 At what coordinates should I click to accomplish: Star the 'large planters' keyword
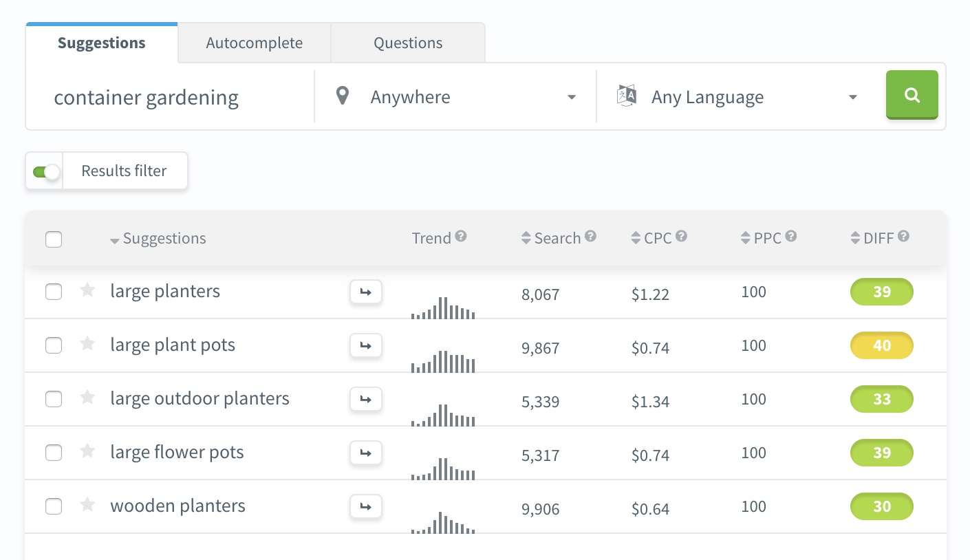click(87, 290)
